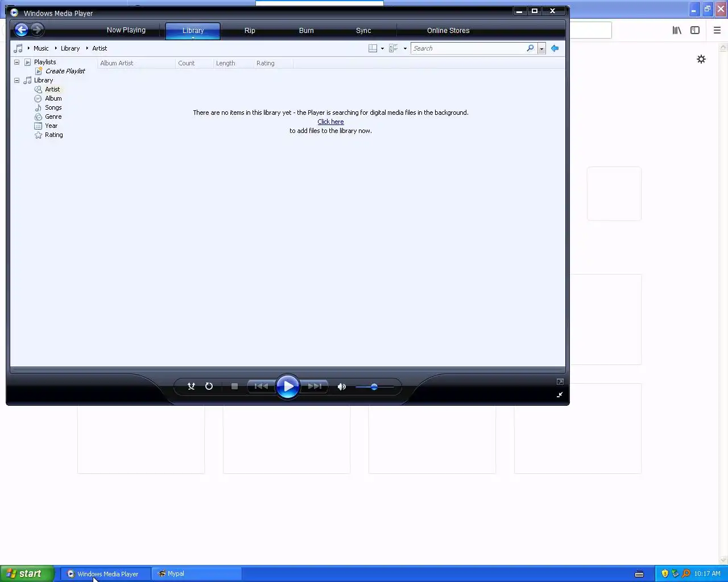728x582 pixels.
Task: Click the Next track button
Action: (315, 386)
